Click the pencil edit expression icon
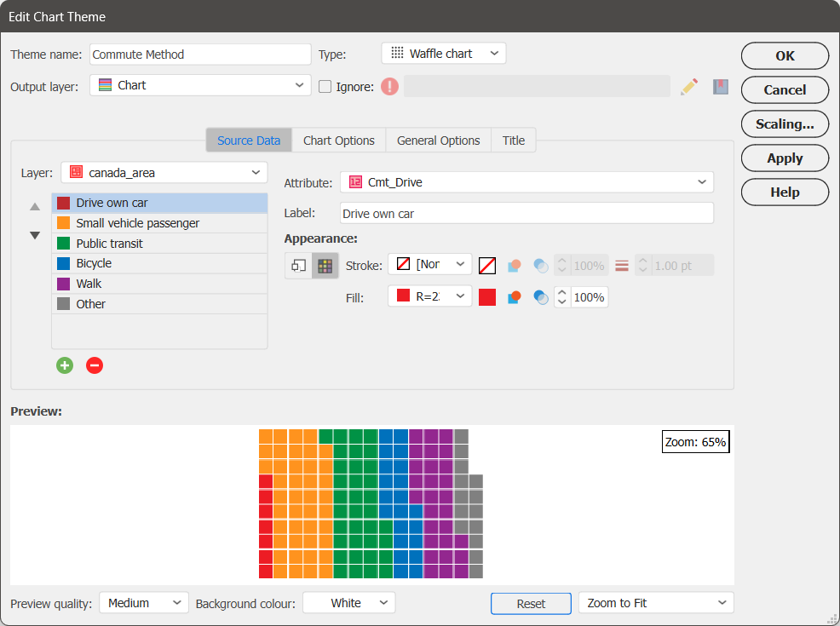 click(689, 87)
